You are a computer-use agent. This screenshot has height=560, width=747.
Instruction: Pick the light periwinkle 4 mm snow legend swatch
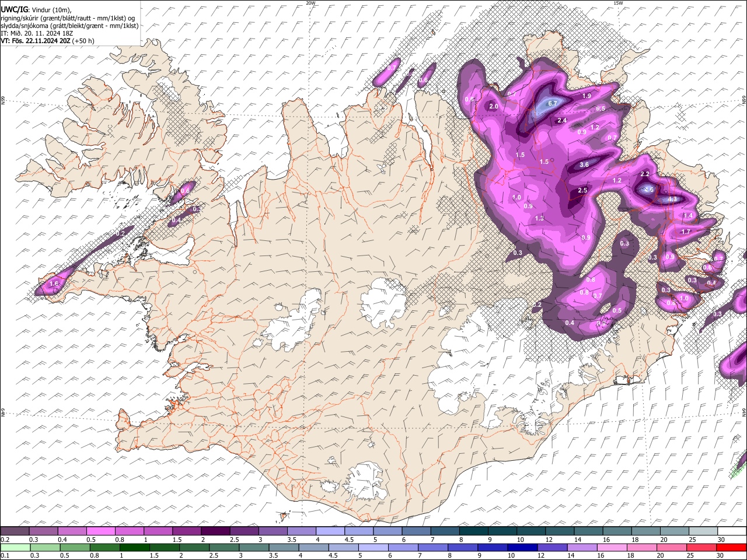[330, 531]
